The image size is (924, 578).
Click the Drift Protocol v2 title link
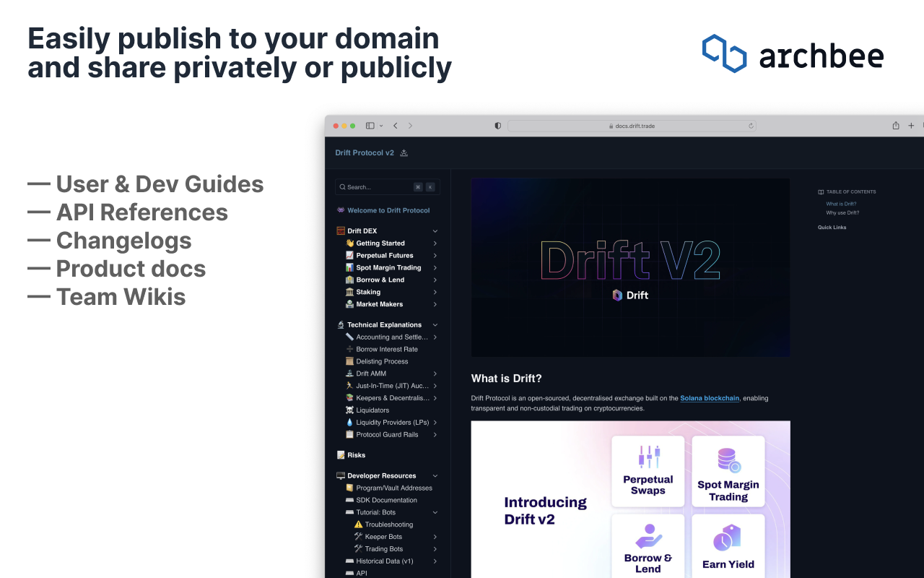[365, 152]
